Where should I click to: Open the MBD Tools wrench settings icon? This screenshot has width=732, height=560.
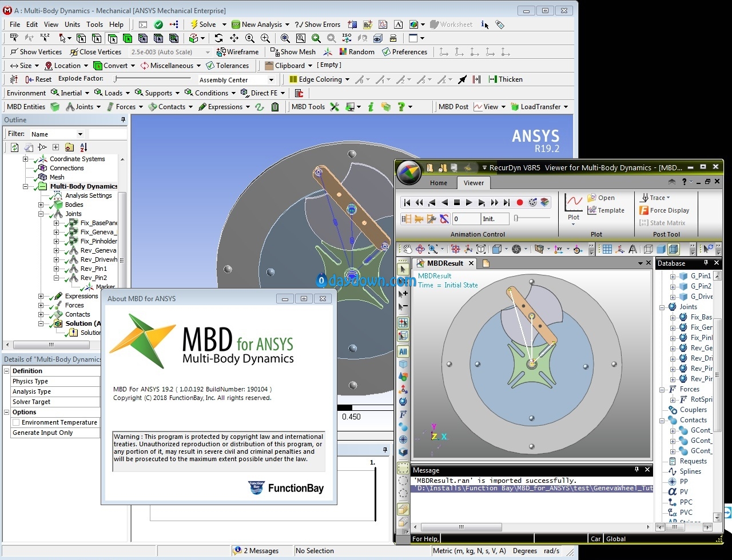tap(335, 107)
